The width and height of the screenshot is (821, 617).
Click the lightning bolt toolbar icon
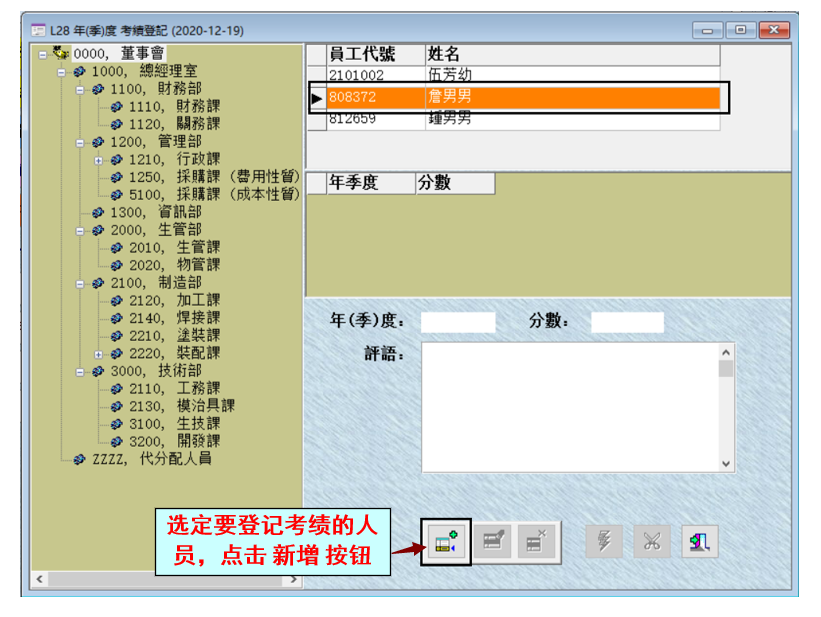coord(604,542)
